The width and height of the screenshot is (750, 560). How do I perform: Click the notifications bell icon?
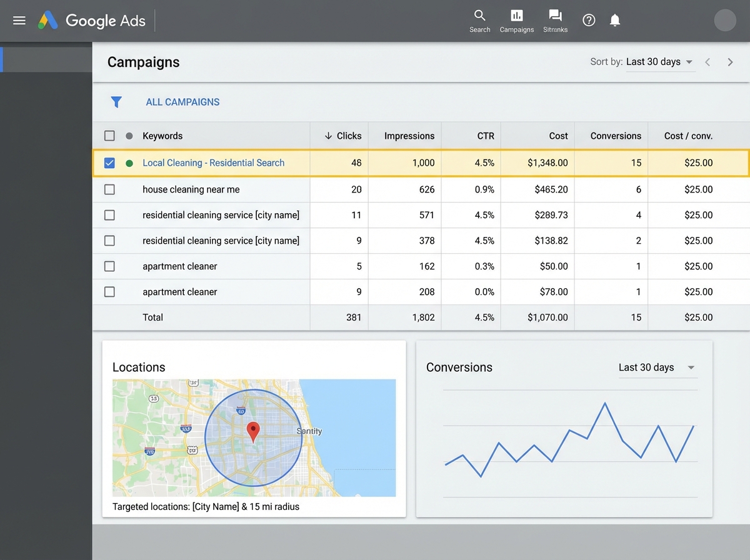click(x=614, y=19)
